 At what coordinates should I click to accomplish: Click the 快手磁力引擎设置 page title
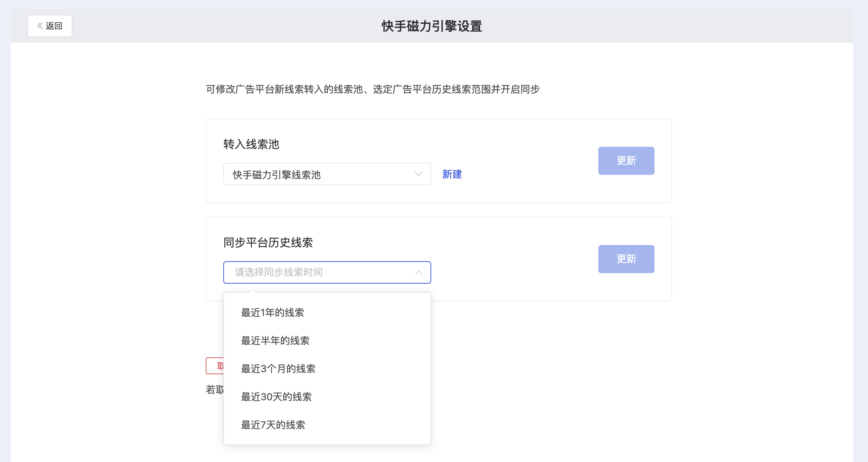point(432,26)
